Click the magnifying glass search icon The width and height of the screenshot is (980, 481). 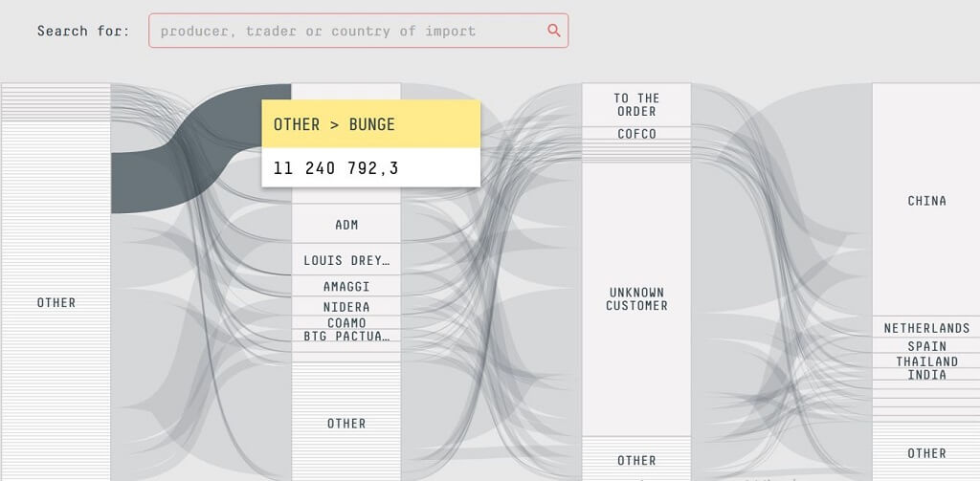click(x=553, y=31)
